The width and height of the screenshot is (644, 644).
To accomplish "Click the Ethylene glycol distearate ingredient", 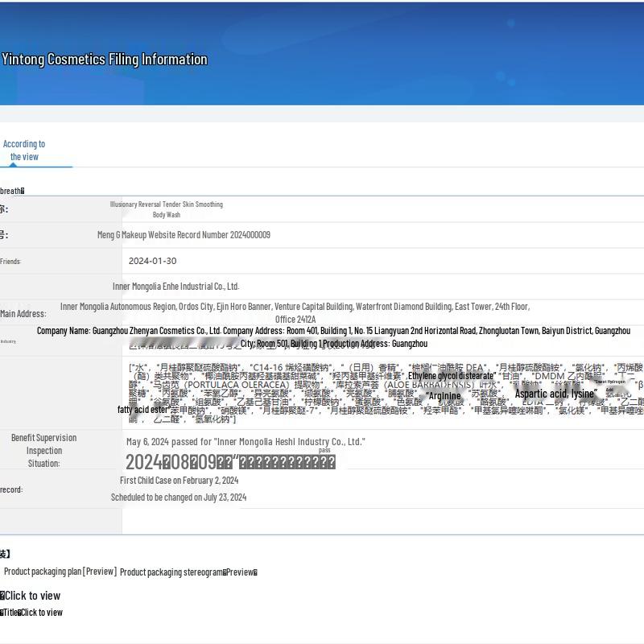I will click(x=451, y=376).
